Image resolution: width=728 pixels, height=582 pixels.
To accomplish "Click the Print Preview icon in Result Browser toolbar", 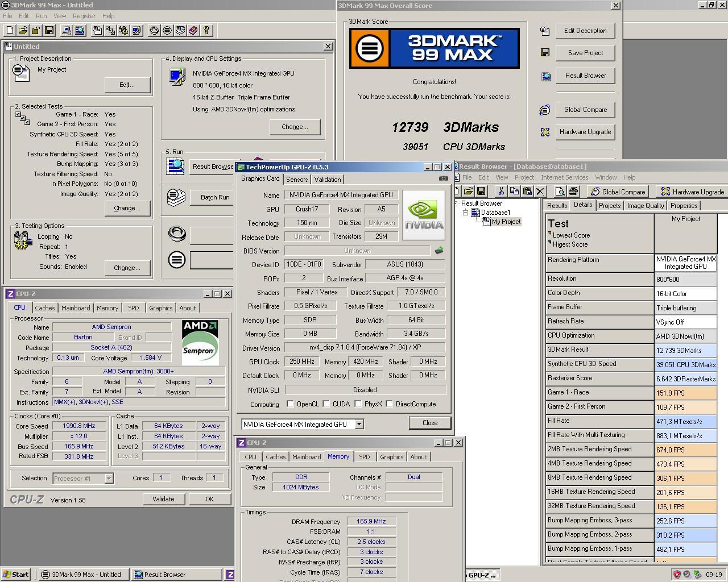I will [x=560, y=192].
